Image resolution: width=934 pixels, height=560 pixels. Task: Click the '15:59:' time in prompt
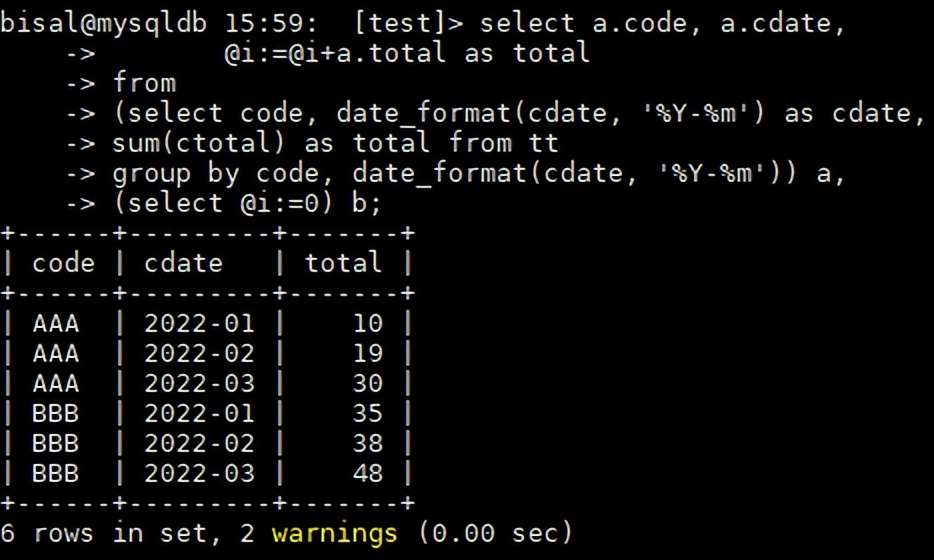pyautogui.click(x=272, y=24)
